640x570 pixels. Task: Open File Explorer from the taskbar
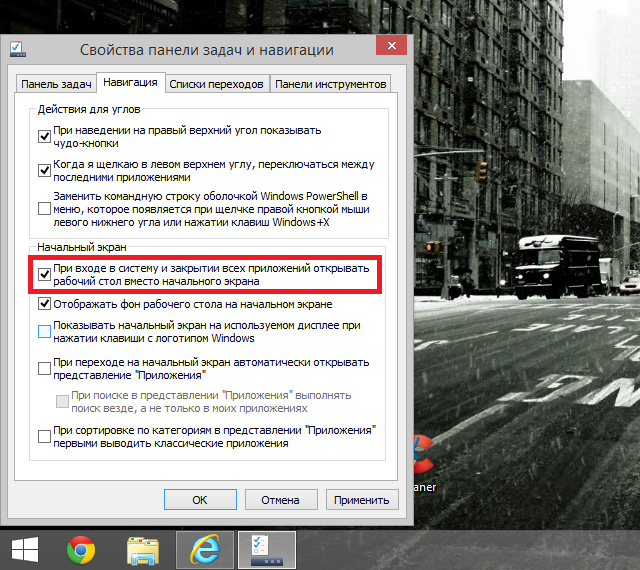pos(143,549)
